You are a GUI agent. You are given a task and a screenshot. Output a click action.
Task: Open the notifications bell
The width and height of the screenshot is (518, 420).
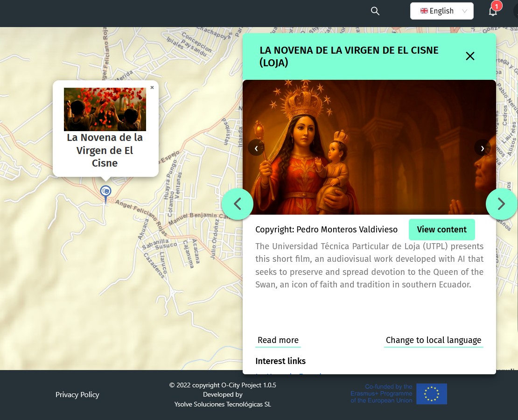[493, 12]
